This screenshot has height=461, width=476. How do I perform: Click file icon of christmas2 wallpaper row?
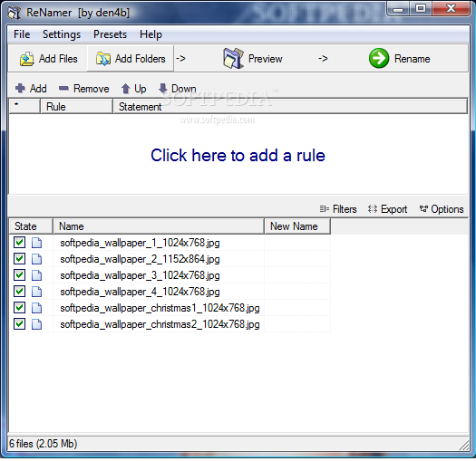coord(37,324)
